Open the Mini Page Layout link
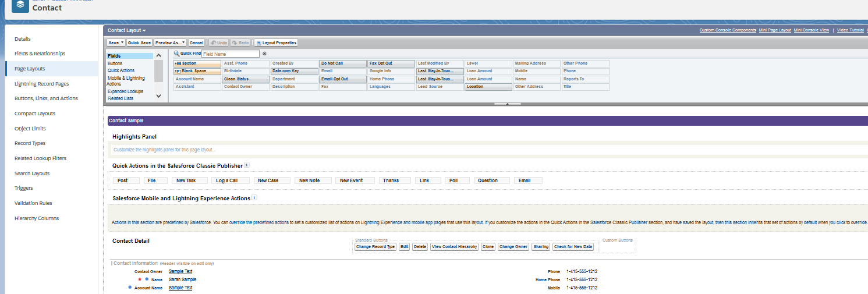 pyautogui.click(x=775, y=30)
